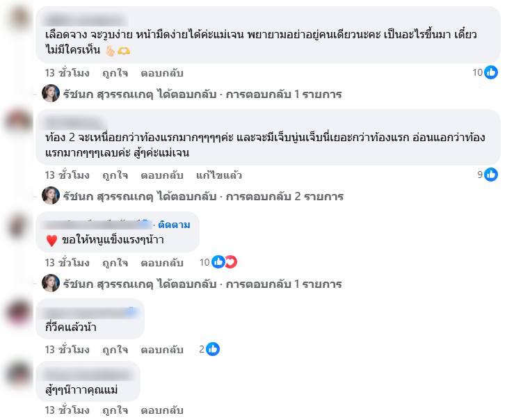The width and height of the screenshot is (514, 420).
Task: Open the blurred name on the 'กี่วีคแล้วน้า' comment
Action: [x=89, y=313]
